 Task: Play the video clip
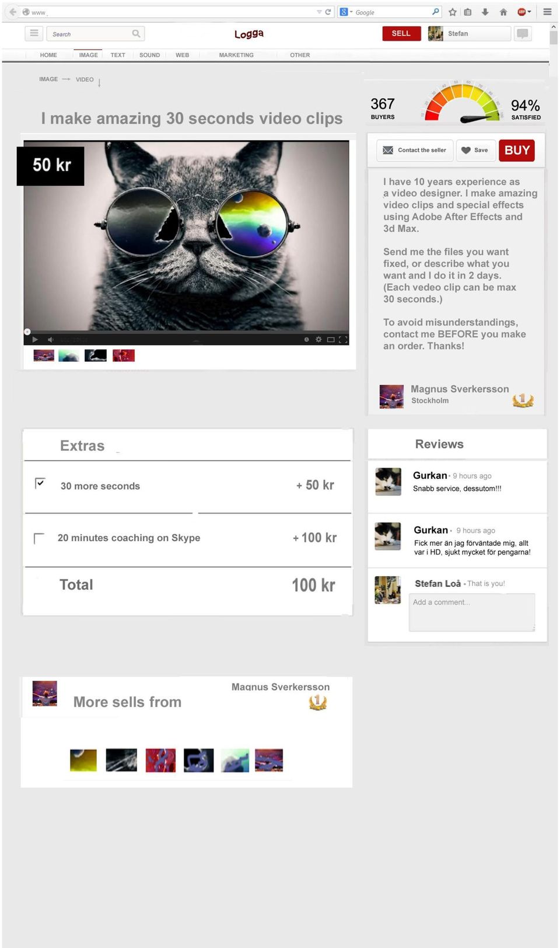(x=35, y=340)
